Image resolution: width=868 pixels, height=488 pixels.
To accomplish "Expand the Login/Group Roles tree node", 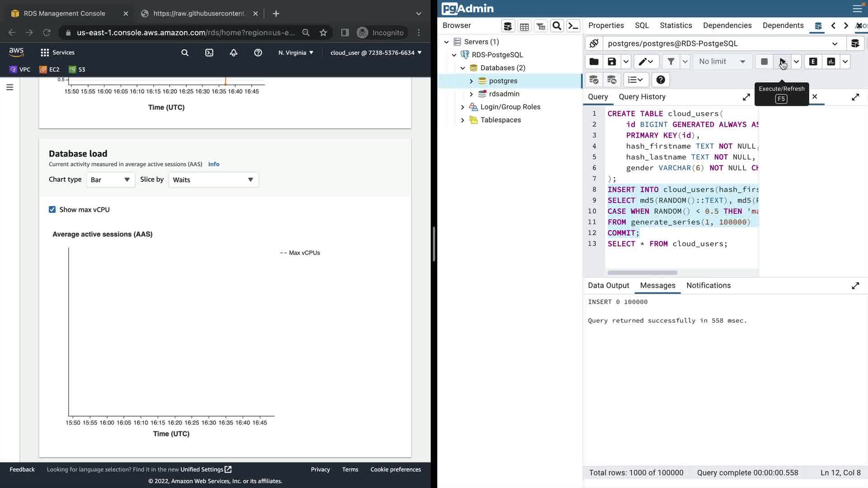I will click(x=462, y=107).
